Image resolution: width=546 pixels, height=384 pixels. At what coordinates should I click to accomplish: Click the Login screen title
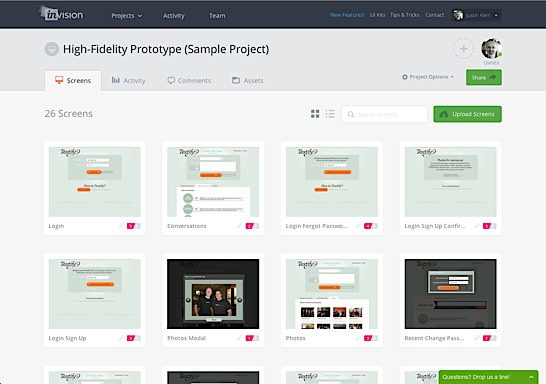[56, 226]
